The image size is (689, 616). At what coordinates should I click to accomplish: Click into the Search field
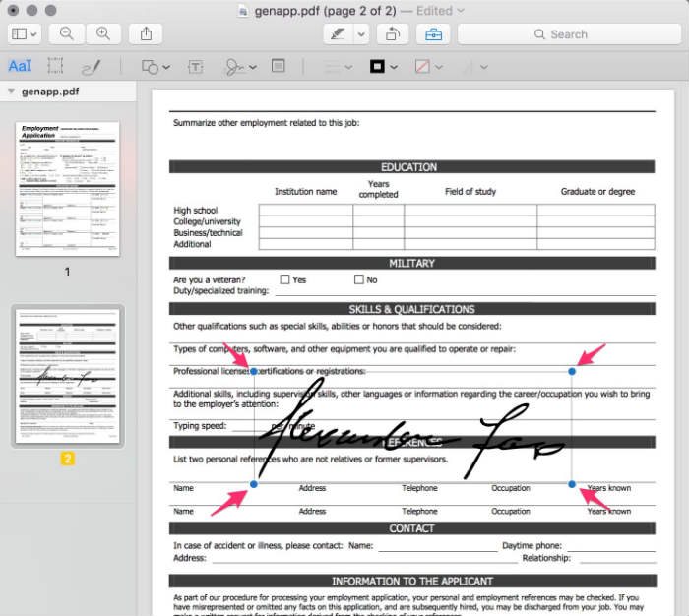(569, 33)
